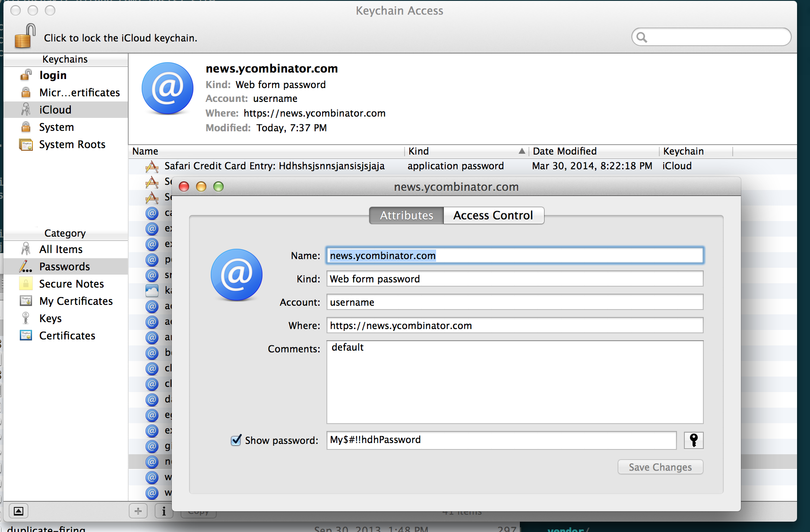Select the @ row starting with 'p'

click(150, 260)
